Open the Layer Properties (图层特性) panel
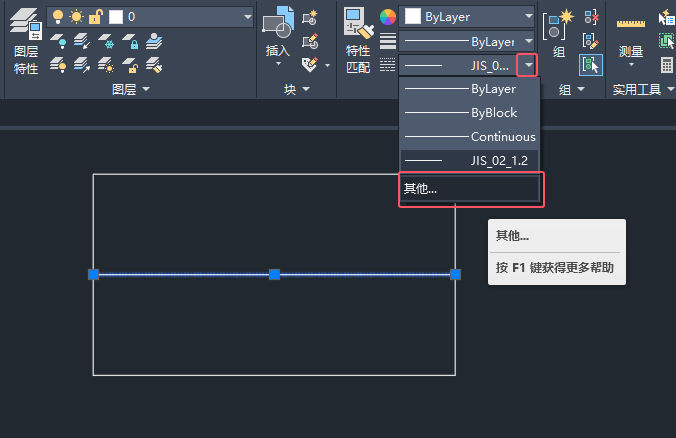 (x=25, y=41)
